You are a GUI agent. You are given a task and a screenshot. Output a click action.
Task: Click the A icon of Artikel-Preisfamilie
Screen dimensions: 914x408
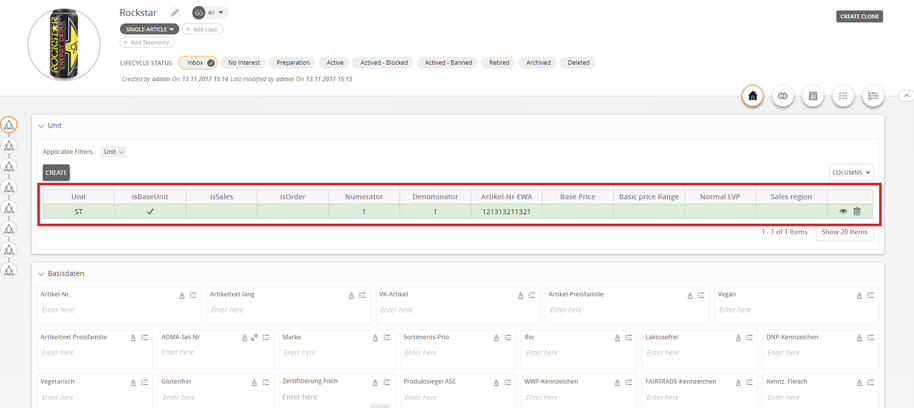click(x=690, y=296)
